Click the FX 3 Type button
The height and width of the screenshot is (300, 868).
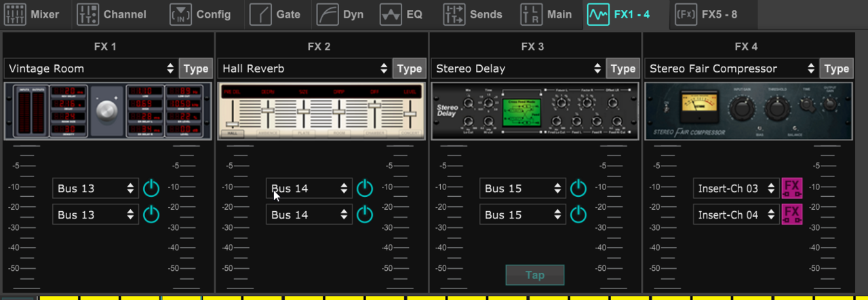point(623,69)
